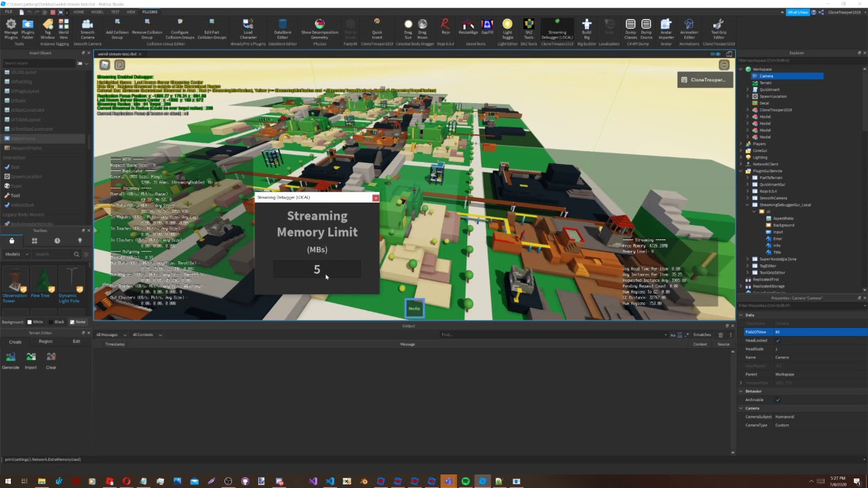This screenshot has width=868, height=488.
Task: Close the Streaming Debugger (LOCAL) window
Action: [376, 198]
